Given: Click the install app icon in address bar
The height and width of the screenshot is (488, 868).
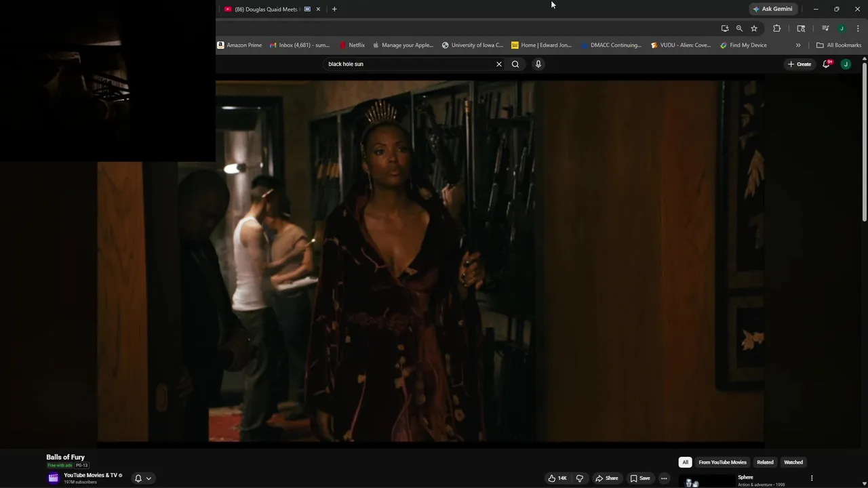Looking at the screenshot, I should click(x=725, y=28).
